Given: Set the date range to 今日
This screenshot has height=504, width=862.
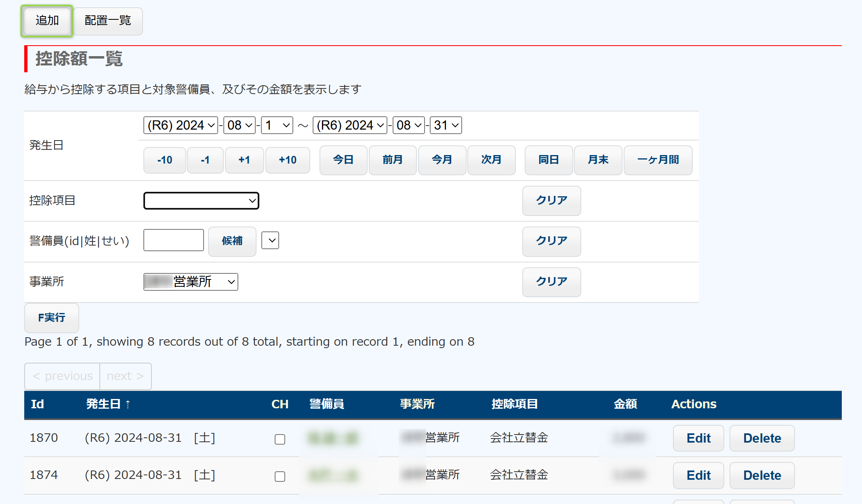Looking at the screenshot, I should pos(343,160).
